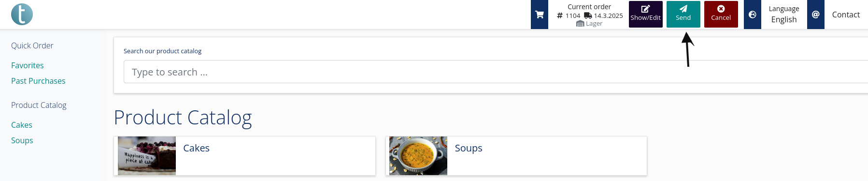Click the shopping cart icon
868x181 pixels.
point(539,15)
